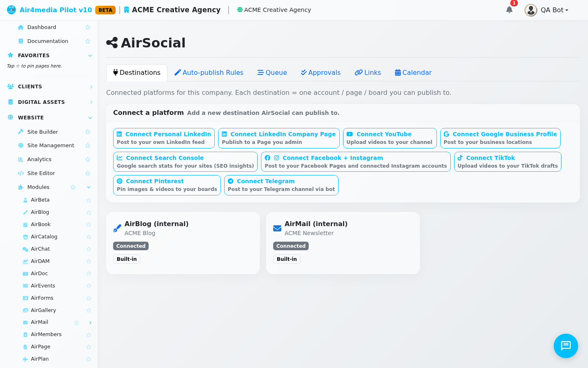Viewport: 588px width, 368px height.
Task: Click Connect YouTube button
Action: coord(390,138)
